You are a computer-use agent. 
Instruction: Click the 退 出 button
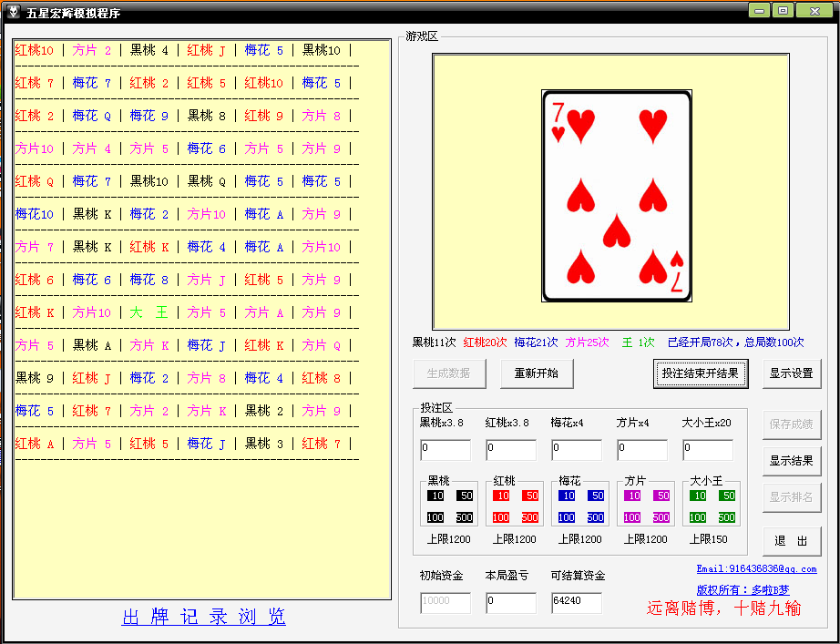coord(792,541)
